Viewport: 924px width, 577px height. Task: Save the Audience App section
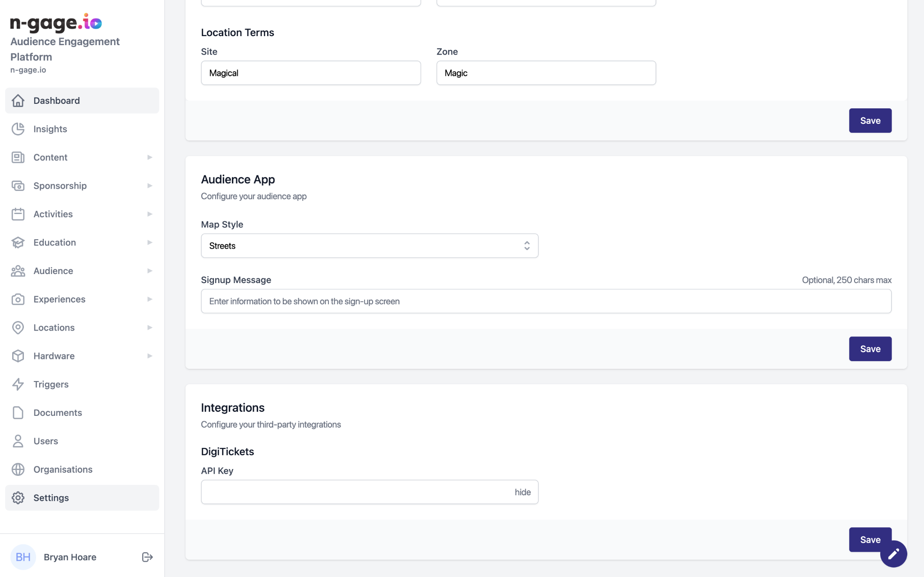(870, 349)
